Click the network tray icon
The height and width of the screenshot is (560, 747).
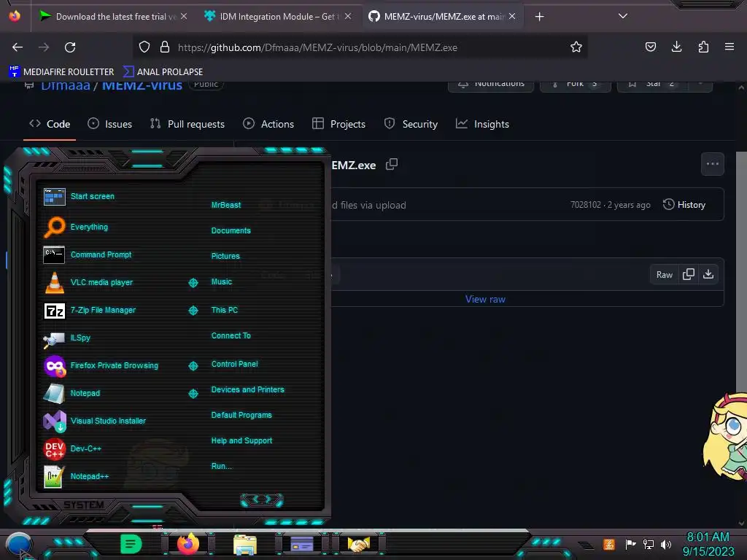(649, 544)
